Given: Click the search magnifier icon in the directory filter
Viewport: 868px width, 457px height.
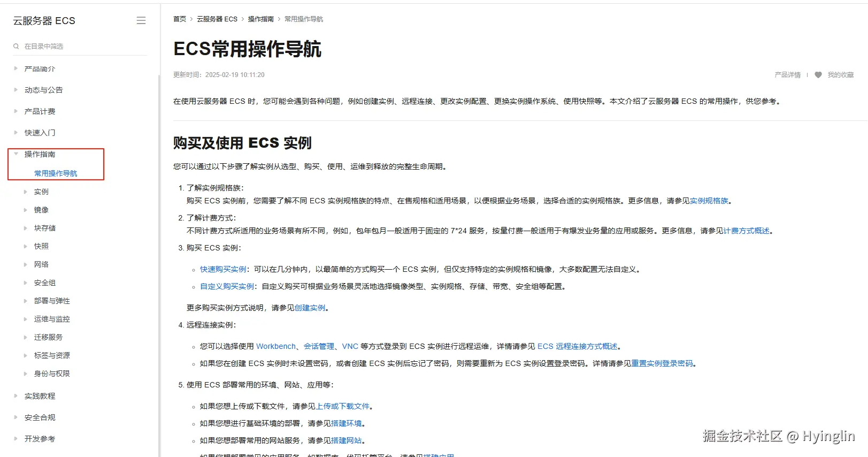Looking at the screenshot, I should (x=16, y=47).
